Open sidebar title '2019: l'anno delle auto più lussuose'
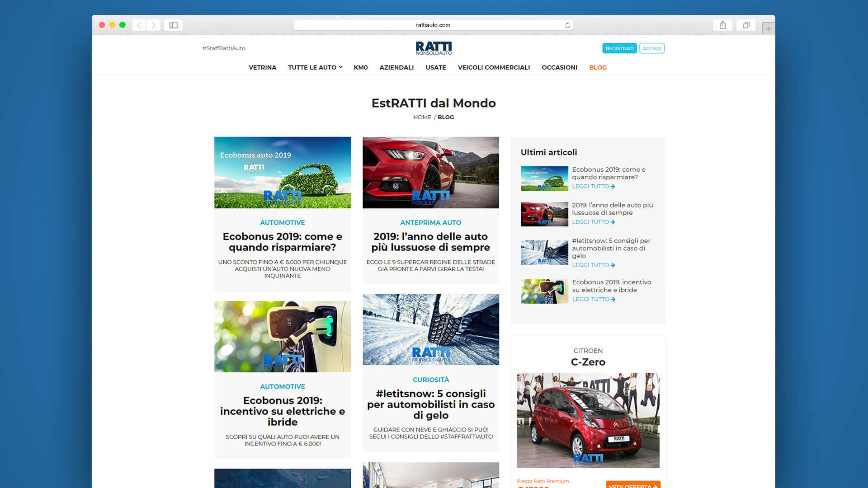Screen dimensions: 868x488 click(613, 209)
